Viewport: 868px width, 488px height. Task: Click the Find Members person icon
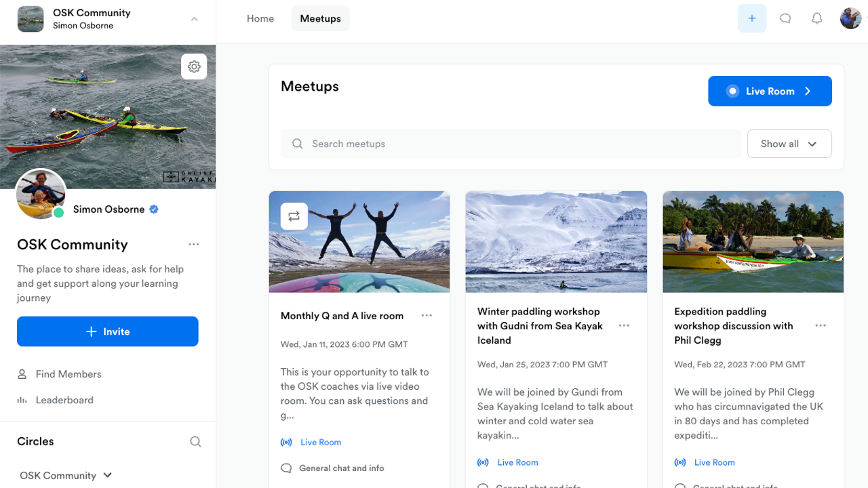pos(22,374)
